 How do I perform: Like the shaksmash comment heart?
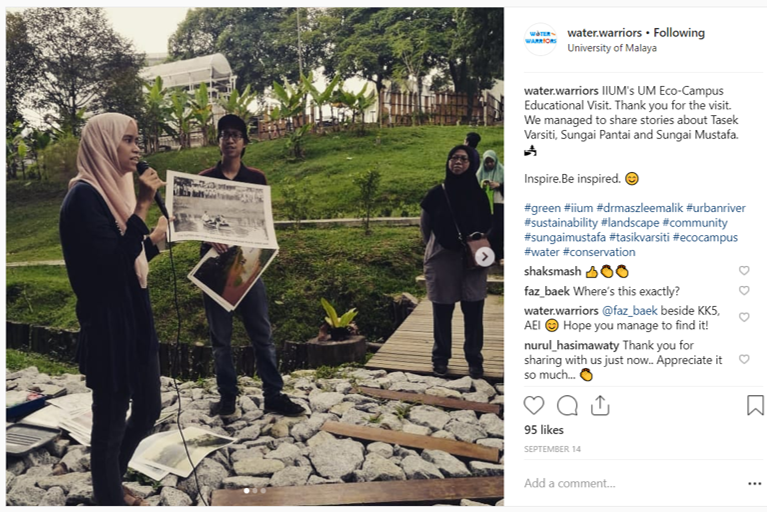[744, 270]
